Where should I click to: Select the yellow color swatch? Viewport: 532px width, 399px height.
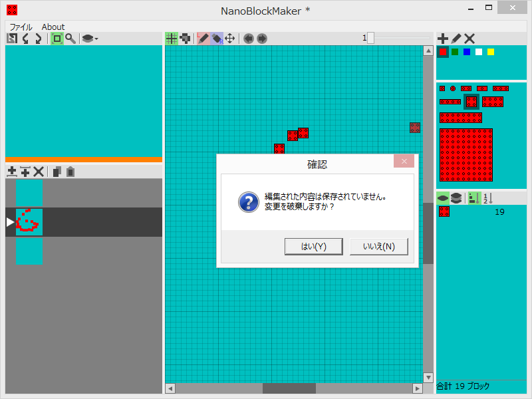click(490, 51)
